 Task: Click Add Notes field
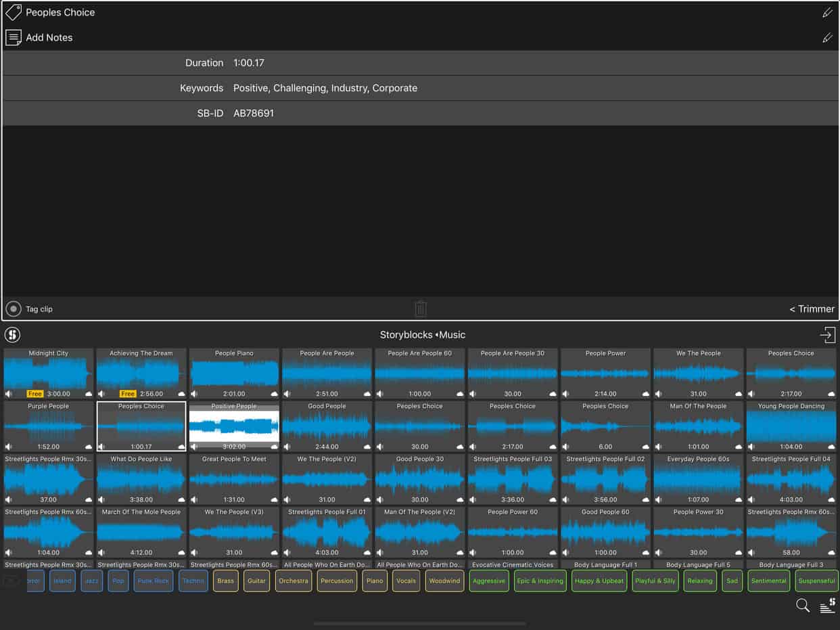click(420, 38)
